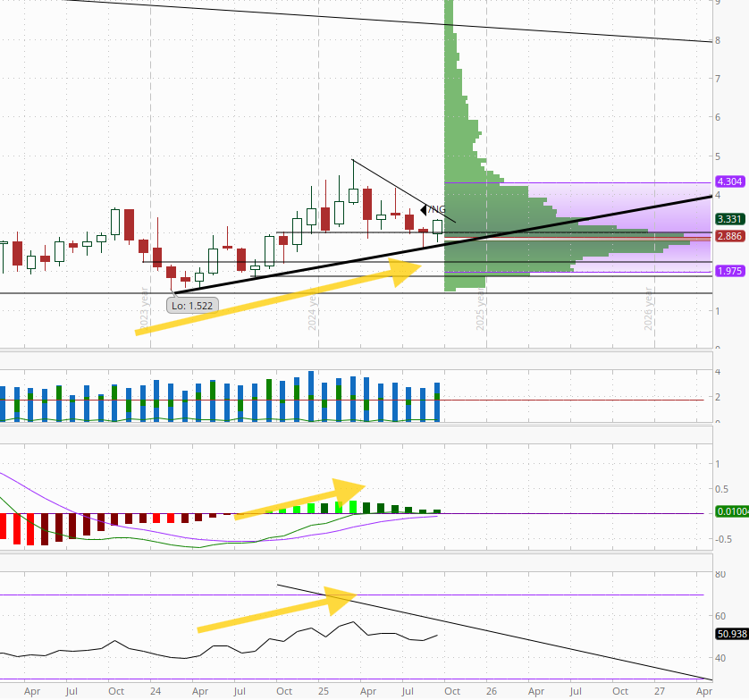The width and height of the screenshot is (749, 700).
Task: Click the -0.5 level on MACD axis
Action: (x=723, y=539)
